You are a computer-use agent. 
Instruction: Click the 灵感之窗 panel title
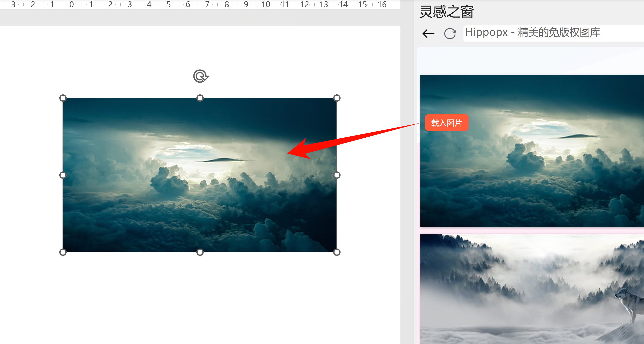point(446,12)
